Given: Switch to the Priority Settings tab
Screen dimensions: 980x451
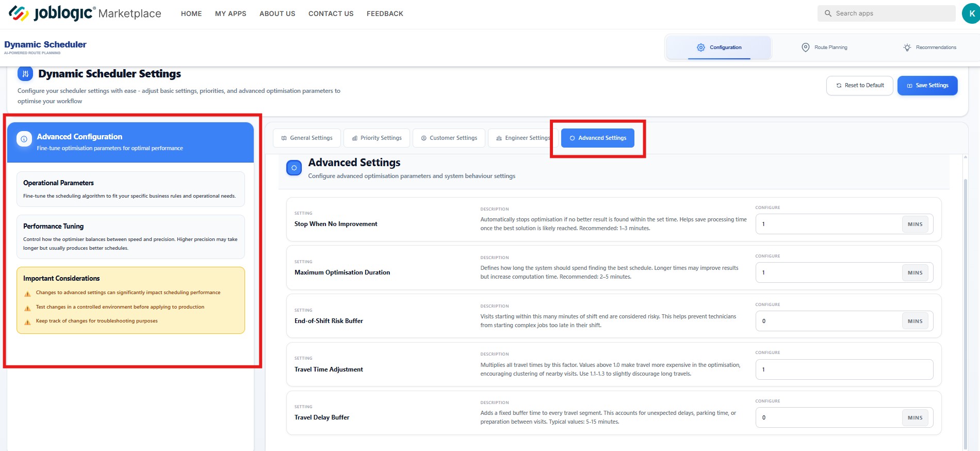Looking at the screenshot, I should (377, 138).
